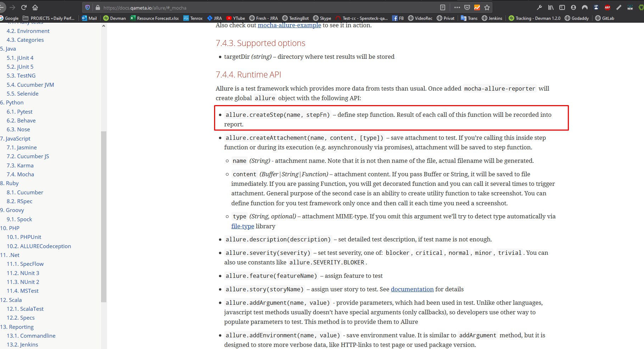Reload the page with the refresh icon

(x=24, y=7)
